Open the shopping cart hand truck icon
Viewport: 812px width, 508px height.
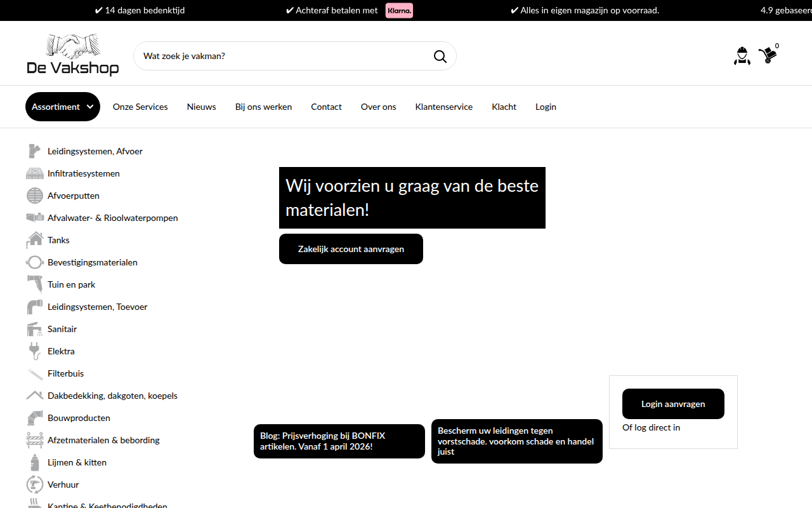768,55
